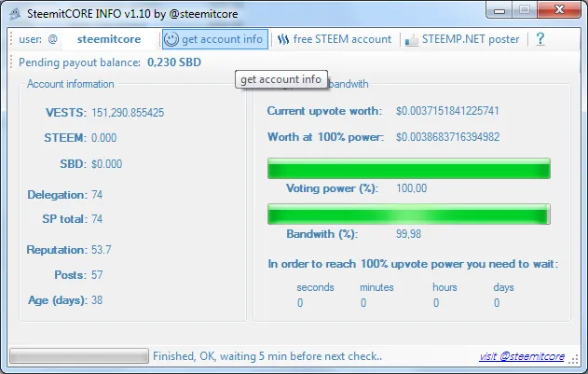Click the thumbs-up icon beside STEEMP.NET poster

tap(412, 40)
